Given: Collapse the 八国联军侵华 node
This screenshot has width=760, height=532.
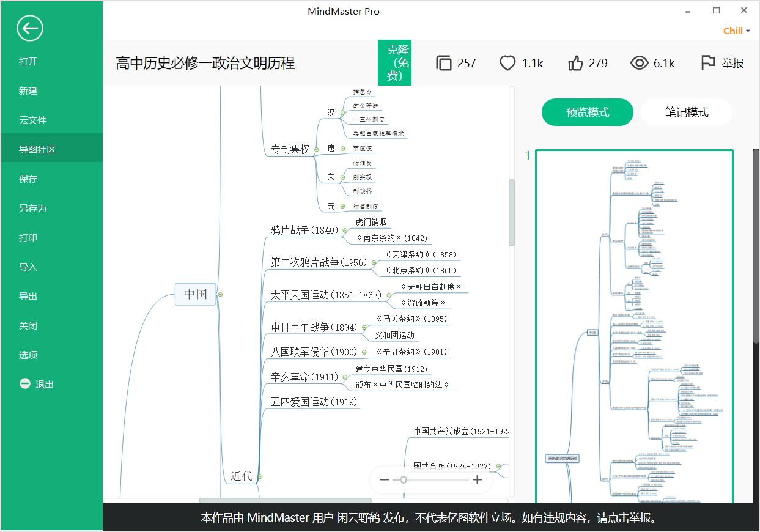Looking at the screenshot, I should (364, 352).
